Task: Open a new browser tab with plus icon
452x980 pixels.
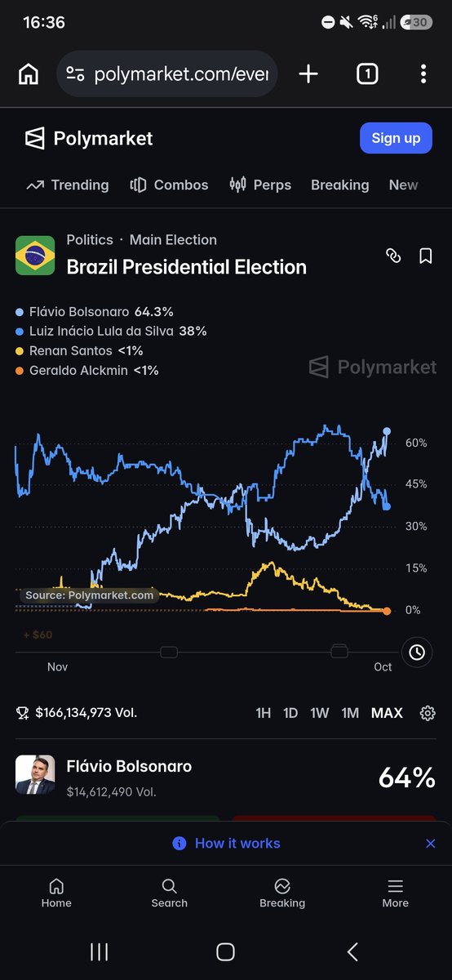Action: pyautogui.click(x=308, y=74)
